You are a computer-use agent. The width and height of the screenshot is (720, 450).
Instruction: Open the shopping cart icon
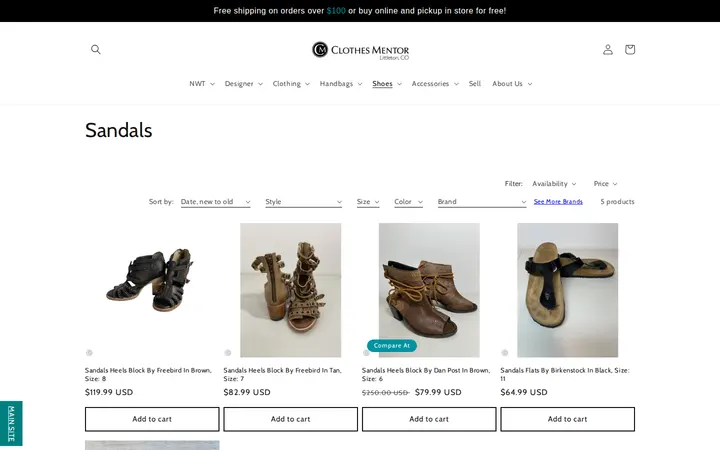[630, 49]
